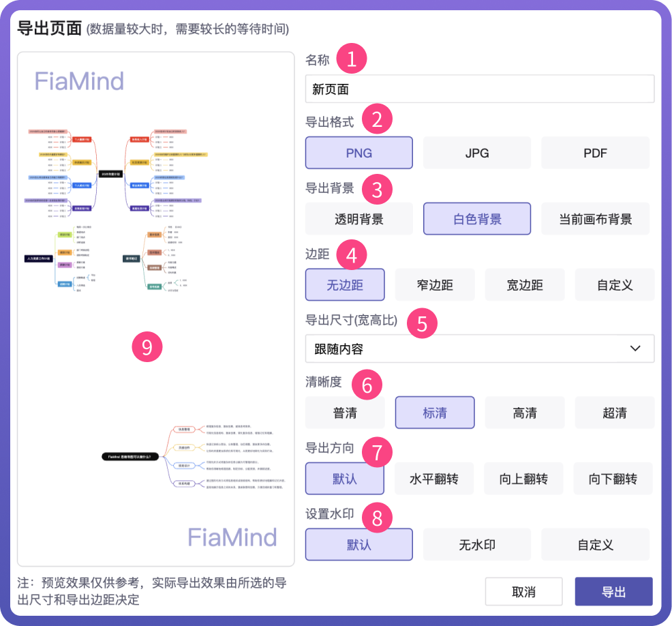Image resolution: width=672 pixels, height=626 pixels.
Task: Set clarity to 普清
Action: click(345, 413)
